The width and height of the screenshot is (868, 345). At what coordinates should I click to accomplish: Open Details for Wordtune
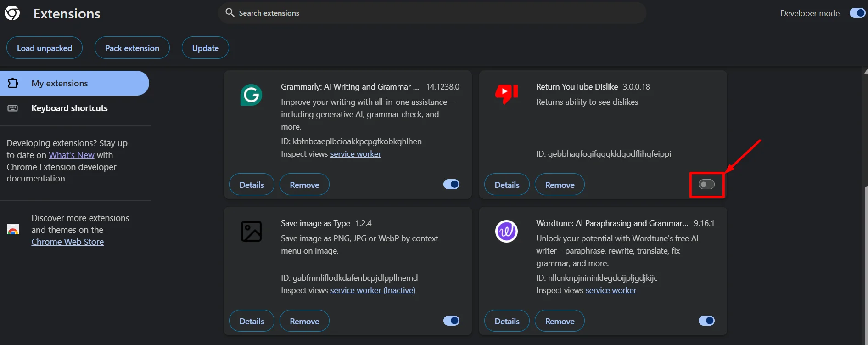[507, 321]
